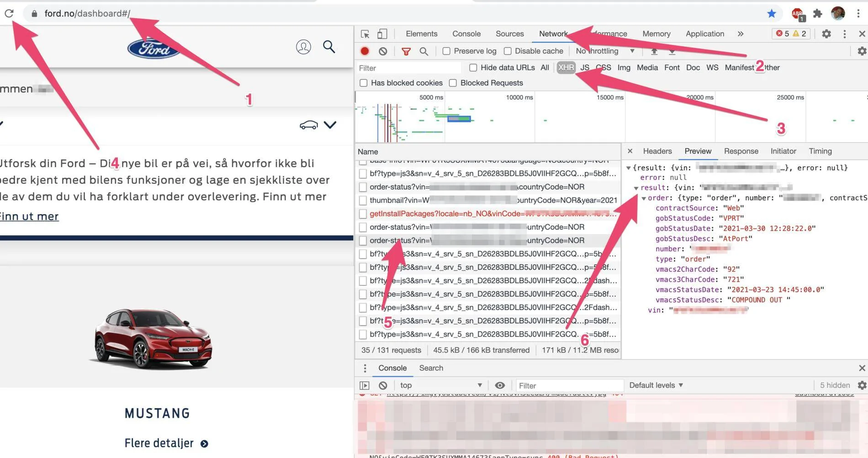Switch to the Response tab
868x458 pixels.
coord(741,151)
